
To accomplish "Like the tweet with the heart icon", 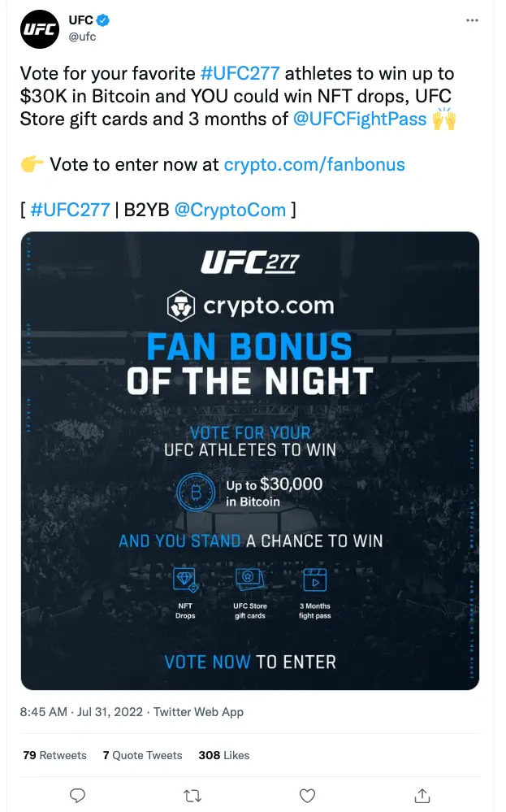I will (x=307, y=796).
